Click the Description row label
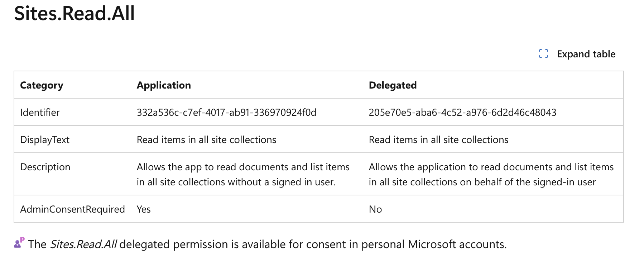644x261 pixels. (x=45, y=167)
